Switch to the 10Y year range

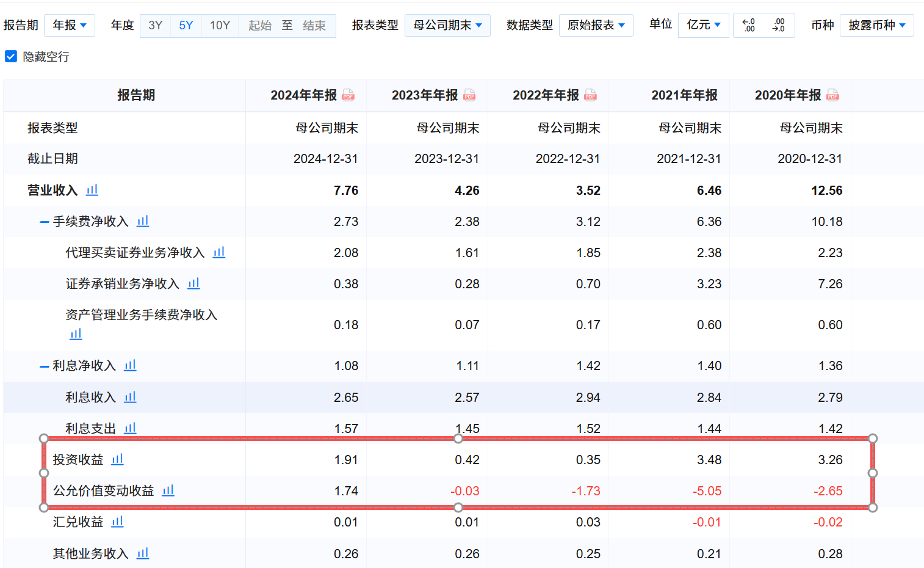(219, 25)
